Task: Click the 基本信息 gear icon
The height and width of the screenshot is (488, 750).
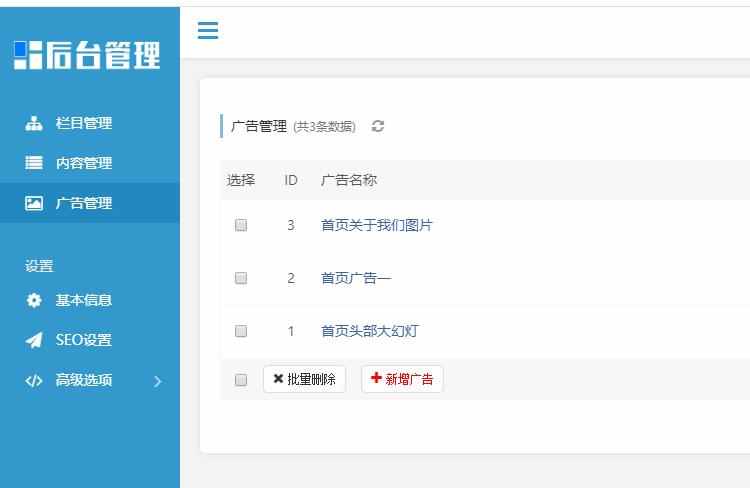Action: pos(34,300)
